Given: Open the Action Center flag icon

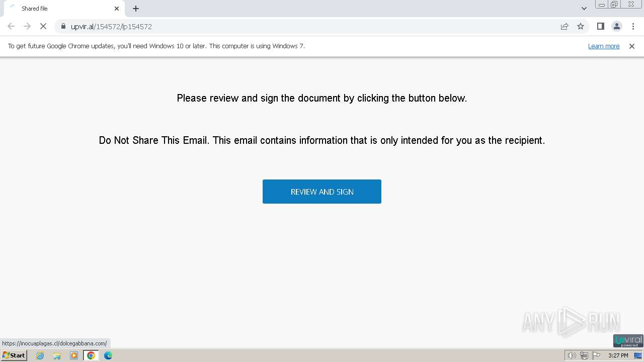Looking at the screenshot, I should (596, 355).
